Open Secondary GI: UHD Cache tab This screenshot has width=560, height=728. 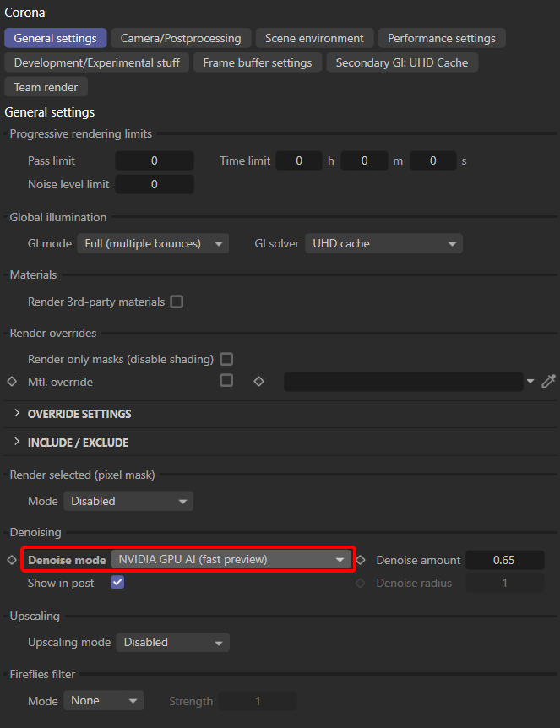pos(402,62)
